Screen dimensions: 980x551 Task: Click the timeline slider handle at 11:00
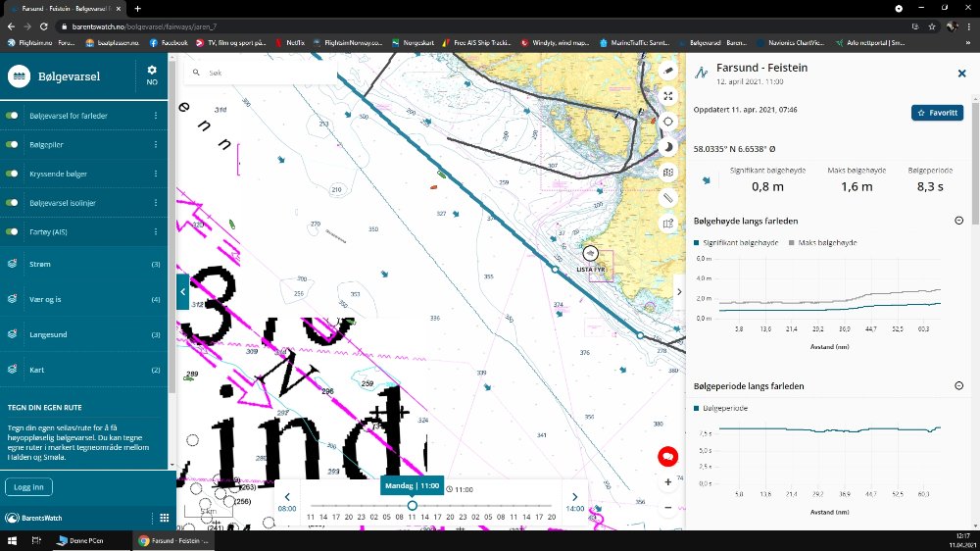pos(412,505)
